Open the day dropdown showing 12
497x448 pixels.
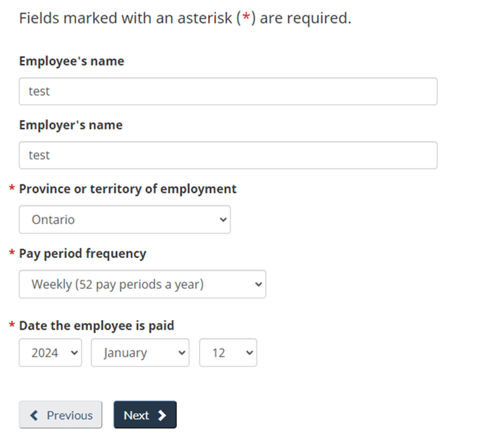click(228, 353)
